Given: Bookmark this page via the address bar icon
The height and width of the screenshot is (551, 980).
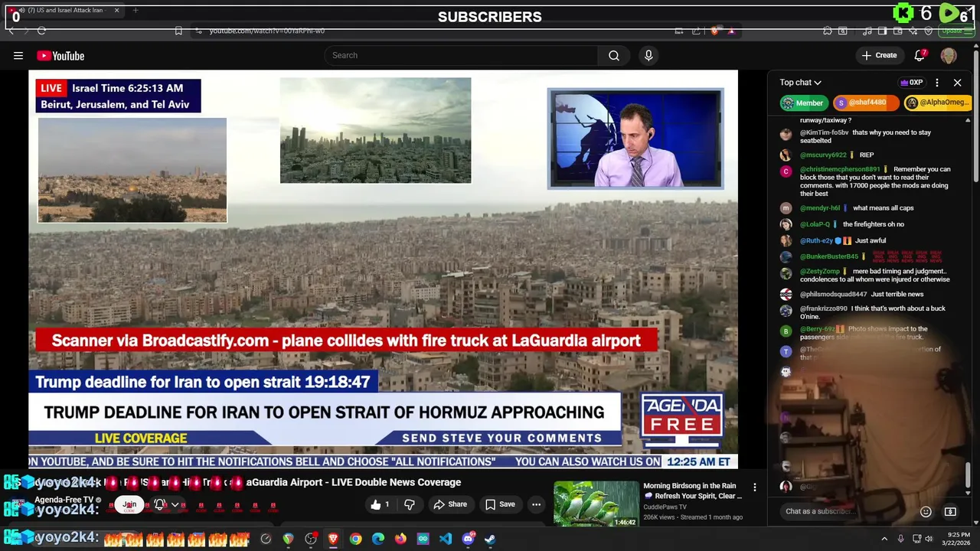Looking at the screenshot, I should coord(178,31).
